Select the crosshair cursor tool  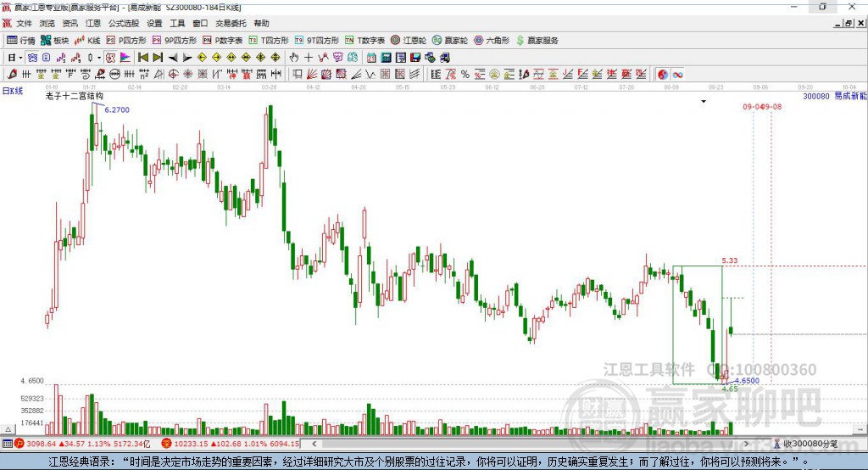309,58
